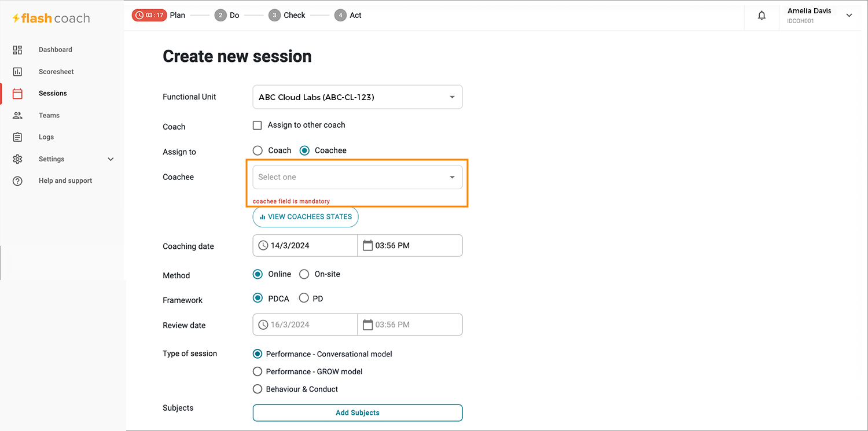Open the Logs clipboard icon
The height and width of the screenshot is (431, 868).
(x=17, y=137)
